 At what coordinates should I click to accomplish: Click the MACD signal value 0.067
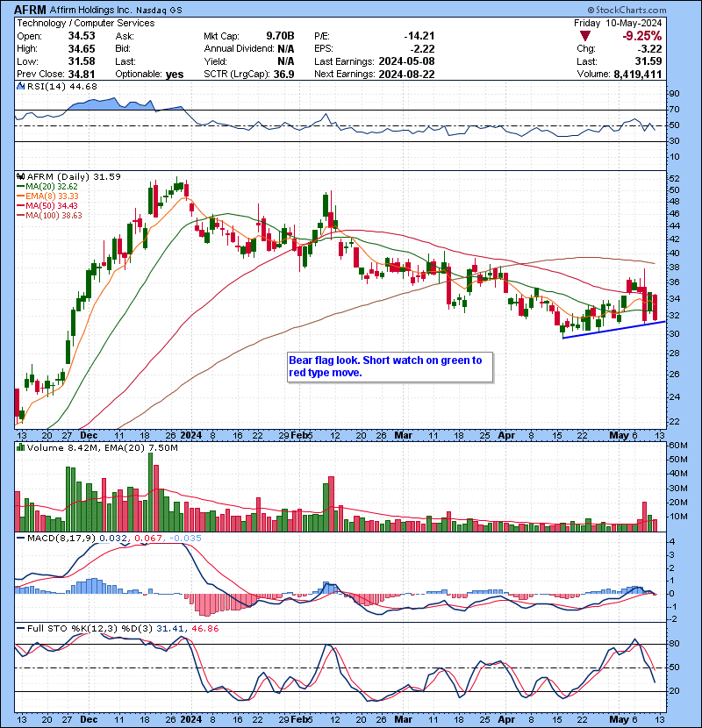click(x=148, y=539)
